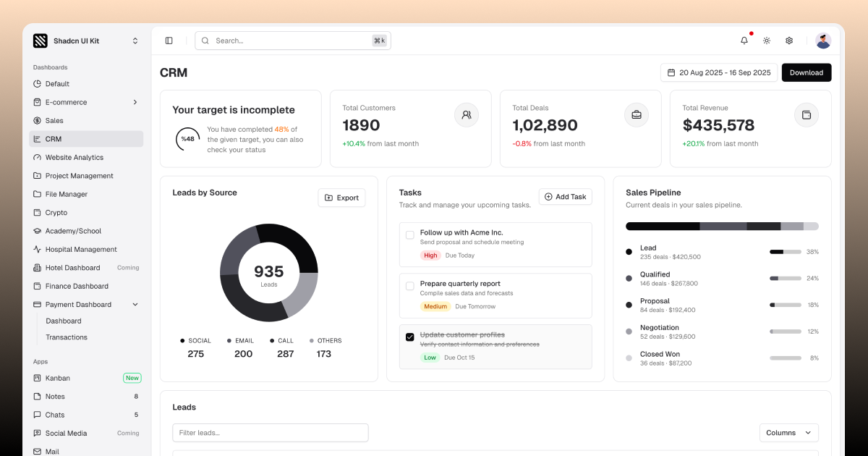The image size is (868, 456).
Task: Collapse the Payment Dashboard section
Action: coord(135,304)
